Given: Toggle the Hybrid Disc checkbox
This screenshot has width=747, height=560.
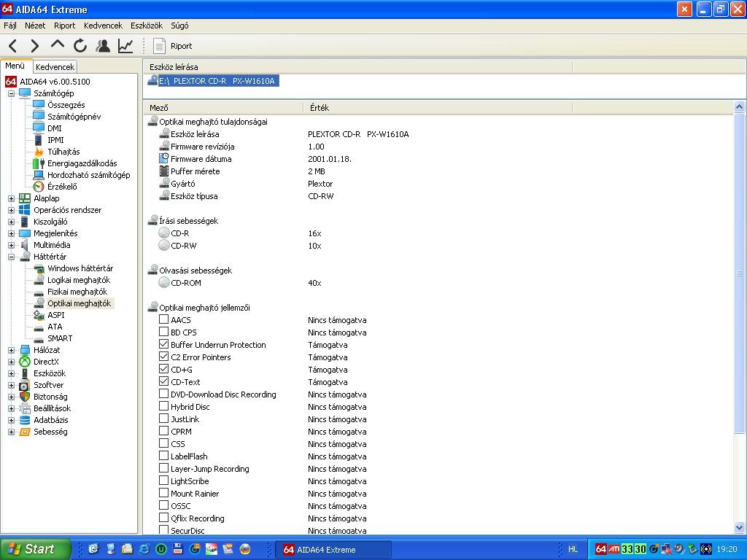Looking at the screenshot, I should [163, 406].
